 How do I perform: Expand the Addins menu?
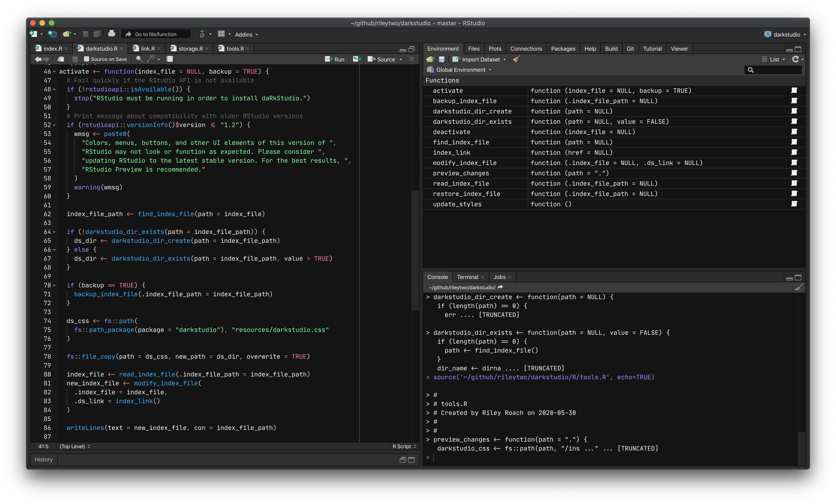[246, 35]
